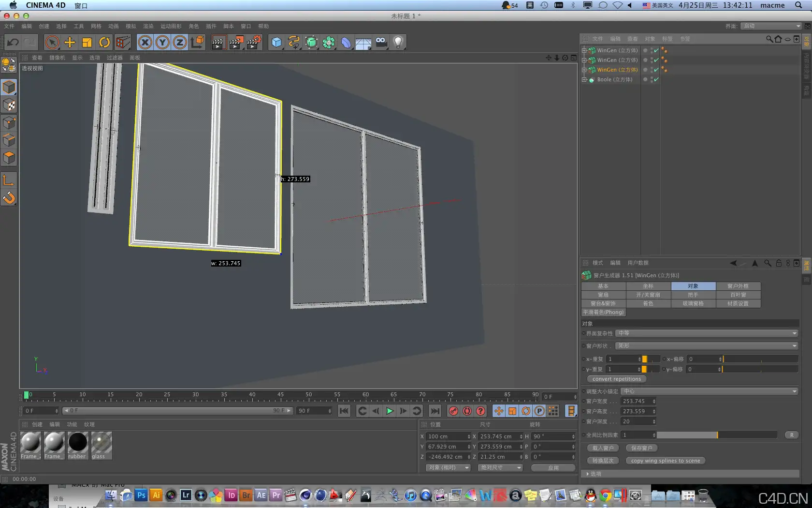Click convert repetitions button
812x508 pixels.
pyautogui.click(x=617, y=379)
